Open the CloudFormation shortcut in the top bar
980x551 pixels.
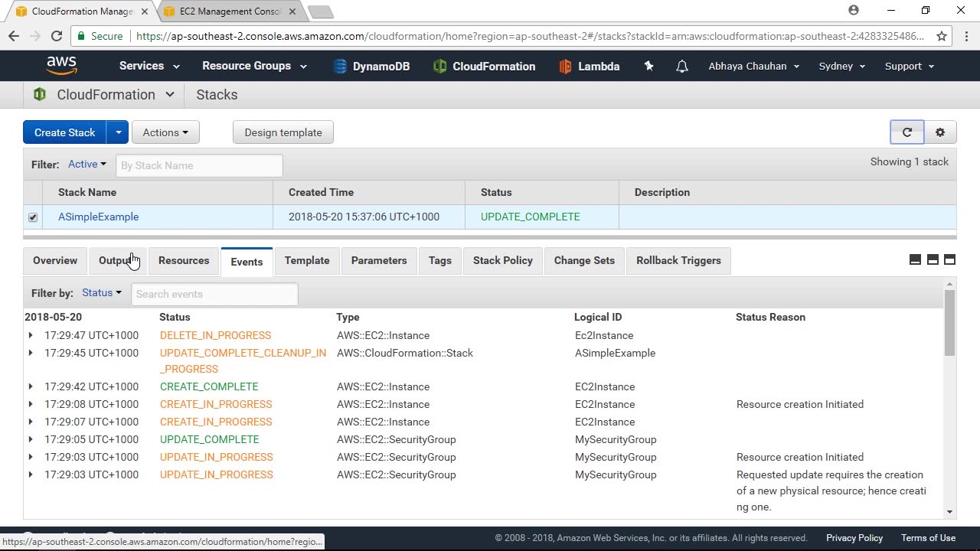tap(484, 67)
